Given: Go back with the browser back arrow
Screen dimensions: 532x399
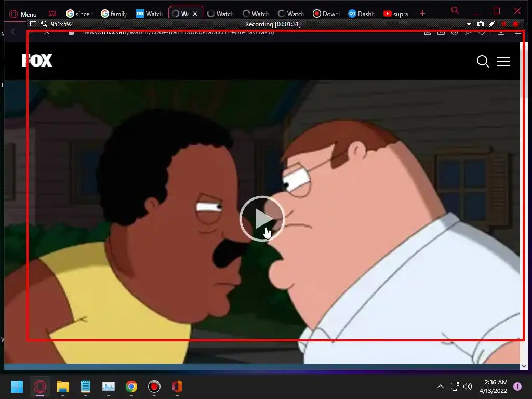Looking at the screenshot, I should [x=13, y=32].
